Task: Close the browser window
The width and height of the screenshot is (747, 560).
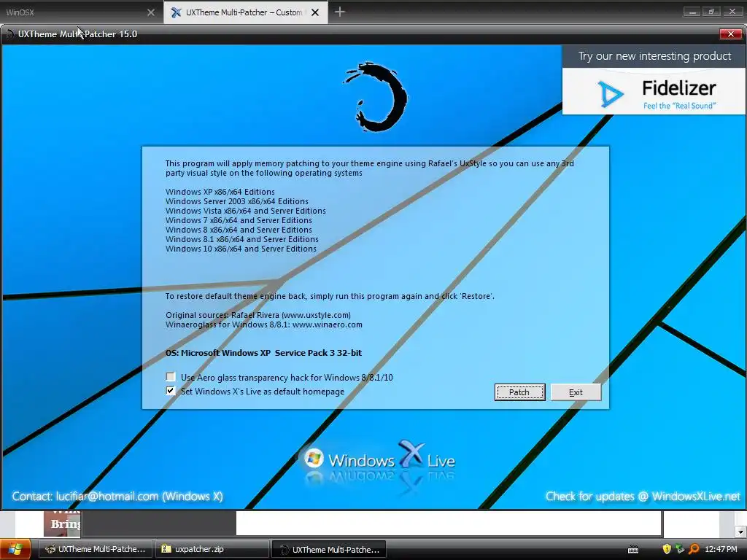Action: pyautogui.click(x=732, y=12)
